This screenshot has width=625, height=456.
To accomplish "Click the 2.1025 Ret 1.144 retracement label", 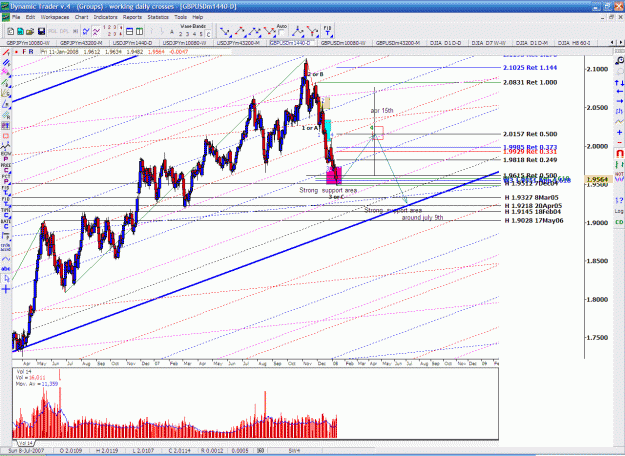I will (530, 68).
